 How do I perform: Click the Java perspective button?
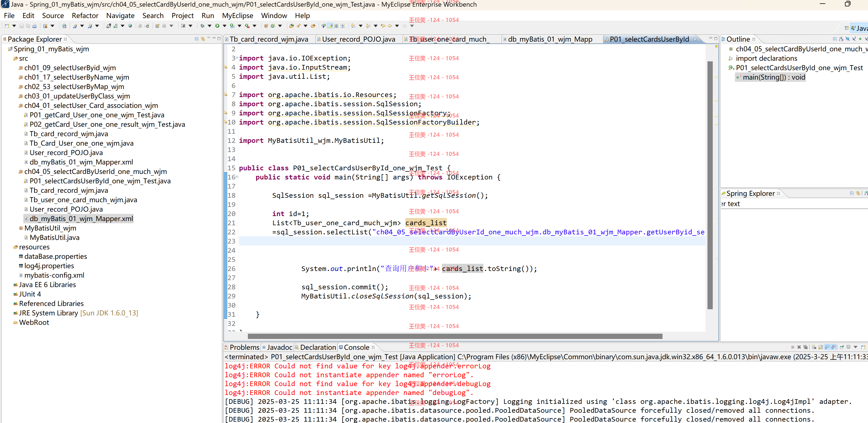click(859, 28)
